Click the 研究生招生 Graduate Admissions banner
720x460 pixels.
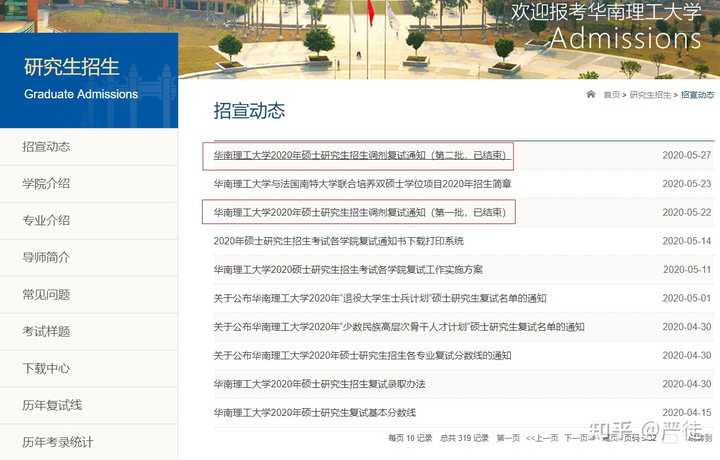click(x=89, y=80)
